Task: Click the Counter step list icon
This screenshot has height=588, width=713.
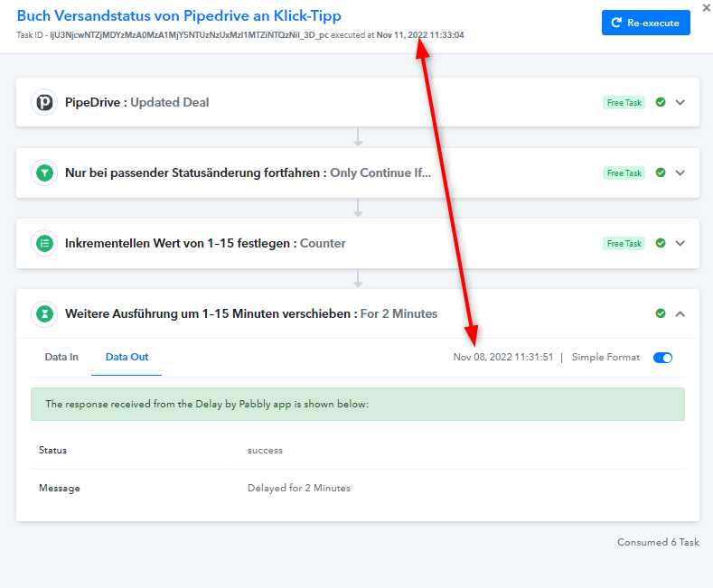Action: (x=44, y=243)
